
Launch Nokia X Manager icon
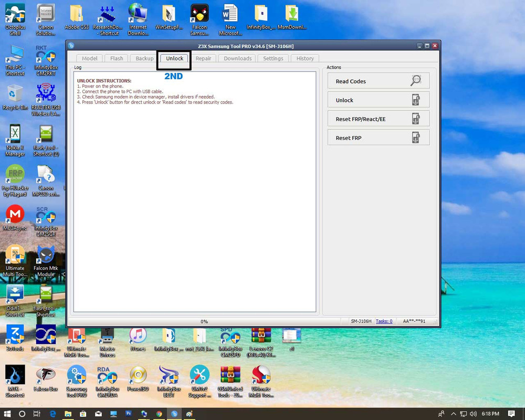(15, 140)
